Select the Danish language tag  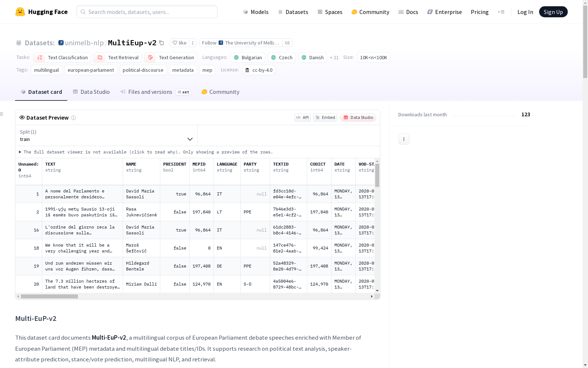point(312,57)
